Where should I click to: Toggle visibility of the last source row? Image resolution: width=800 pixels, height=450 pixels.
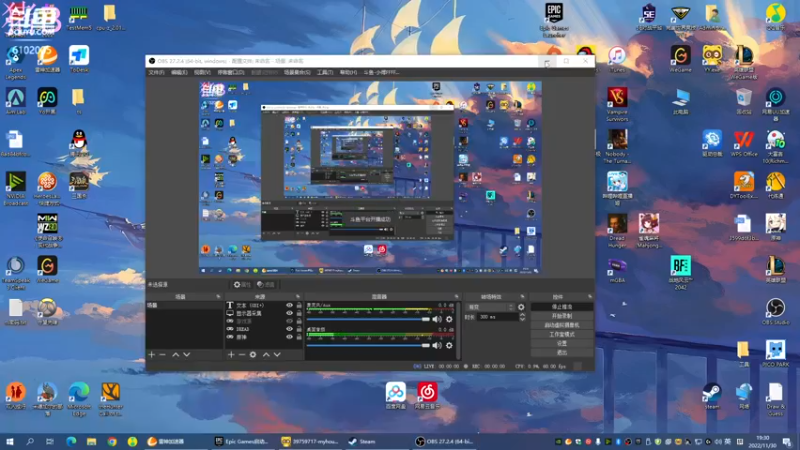[289, 337]
